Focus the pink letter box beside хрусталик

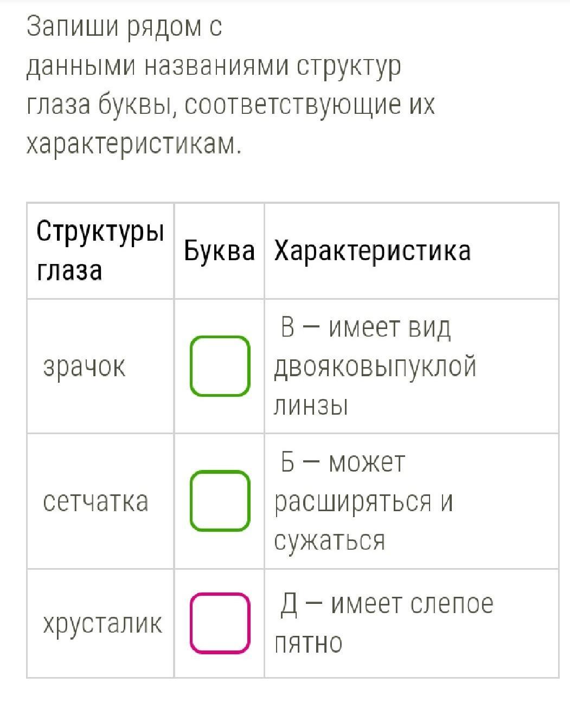[220, 622]
